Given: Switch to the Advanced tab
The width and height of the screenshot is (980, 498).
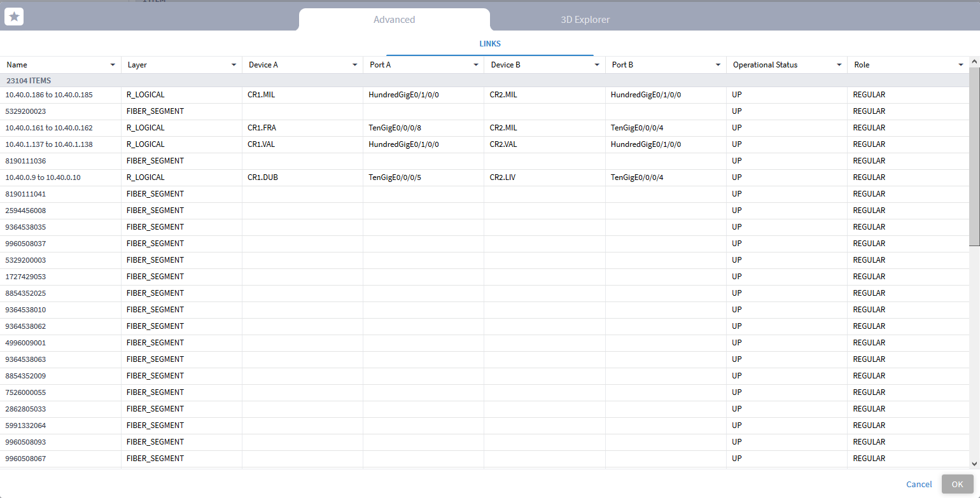Looking at the screenshot, I should click(395, 20).
